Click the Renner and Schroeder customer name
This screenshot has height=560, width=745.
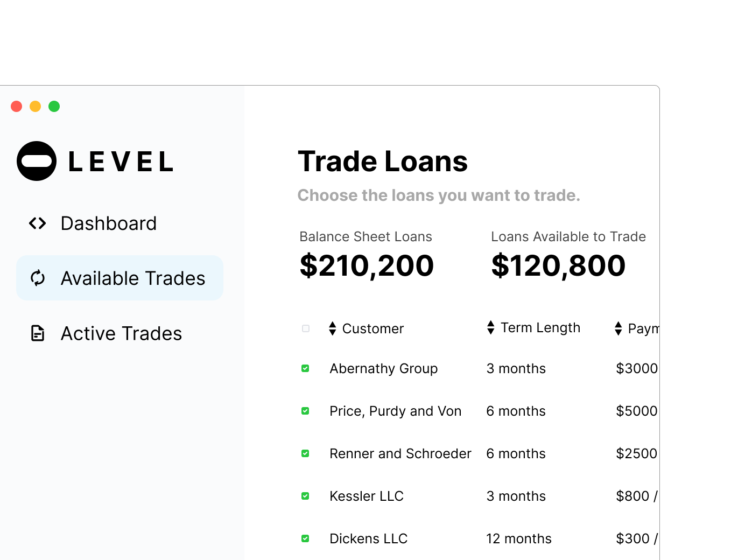tap(400, 453)
